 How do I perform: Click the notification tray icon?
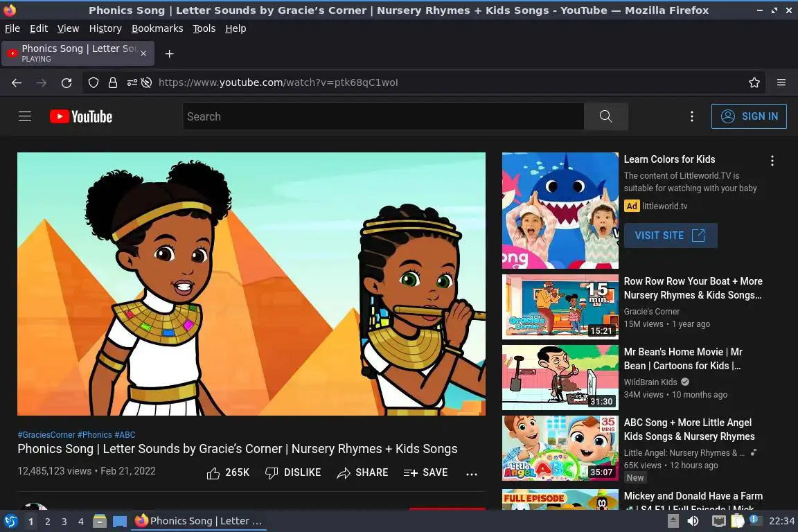[x=755, y=520]
